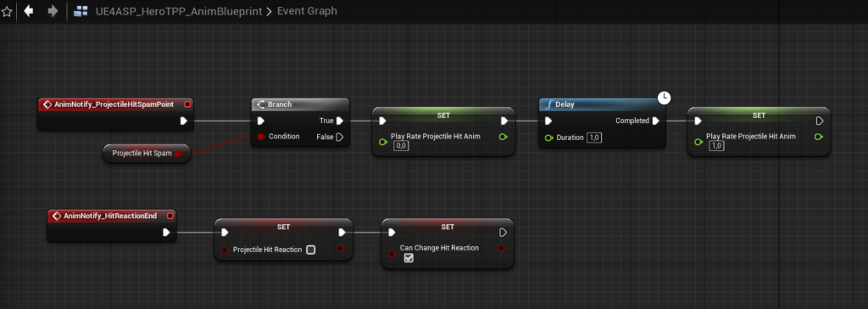Click the Branch True output pin

pyautogui.click(x=340, y=121)
